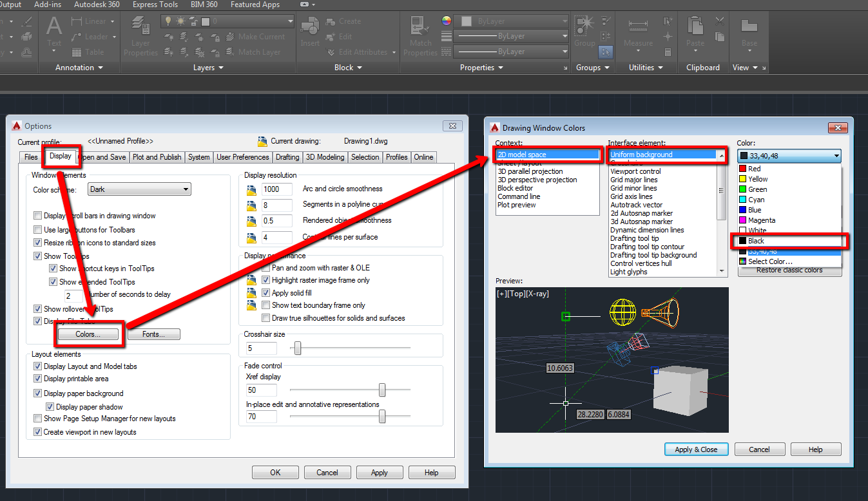The height and width of the screenshot is (501, 868).
Task: Click the Fonts... button
Action: [153, 334]
